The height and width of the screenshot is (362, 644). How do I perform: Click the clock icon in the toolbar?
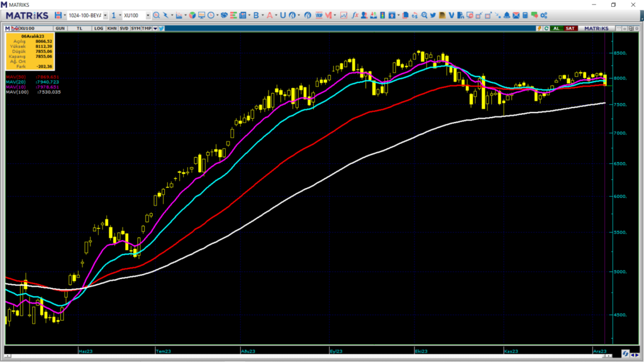point(211,15)
